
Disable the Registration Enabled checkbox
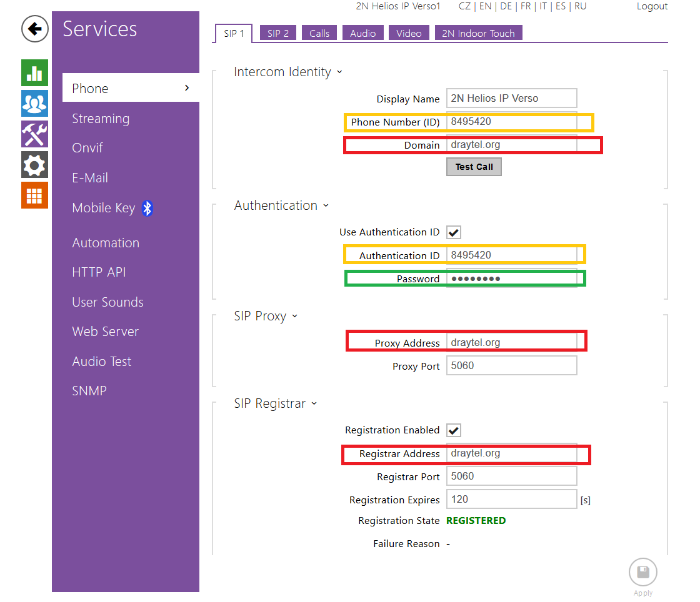coord(454,430)
